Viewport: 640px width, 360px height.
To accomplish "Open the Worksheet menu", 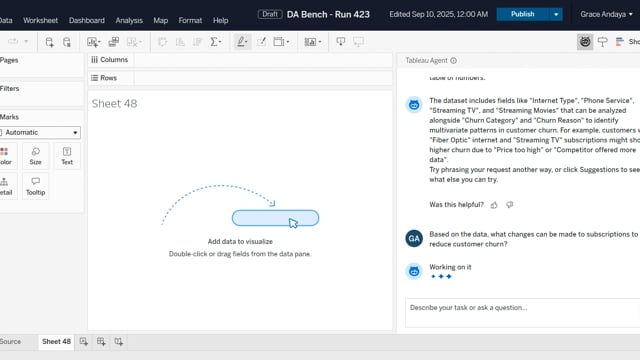I will click(40, 20).
